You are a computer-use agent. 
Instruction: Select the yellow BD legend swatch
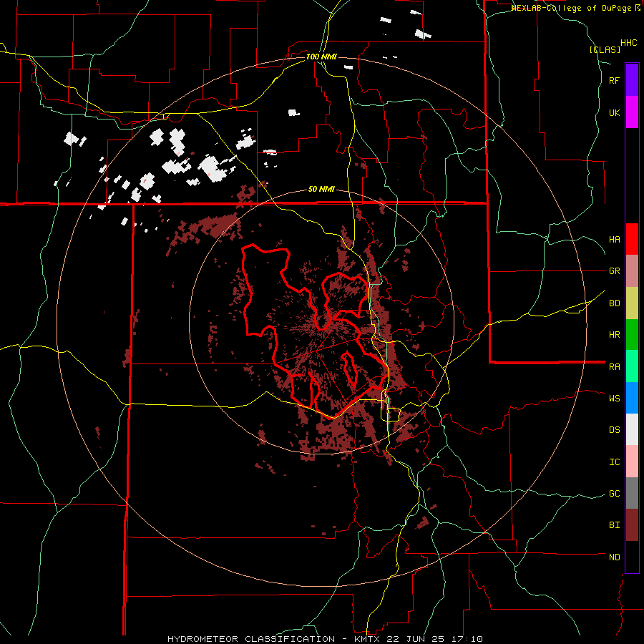(x=632, y=303)
